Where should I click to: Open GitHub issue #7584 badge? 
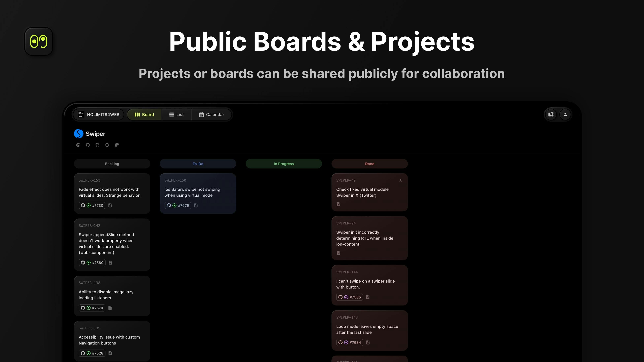pyautogui.click(x=350, y=342)
